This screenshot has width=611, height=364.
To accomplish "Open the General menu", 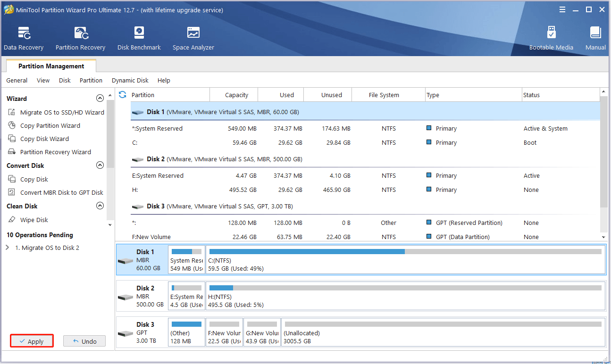I will 17,80.
